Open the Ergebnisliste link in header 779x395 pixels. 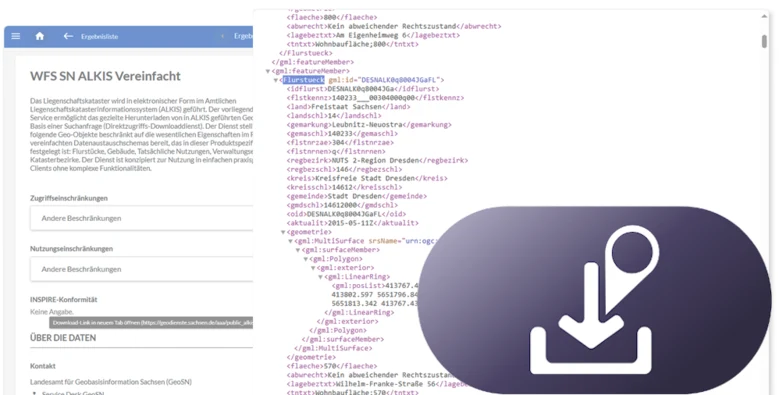point(99,37)
